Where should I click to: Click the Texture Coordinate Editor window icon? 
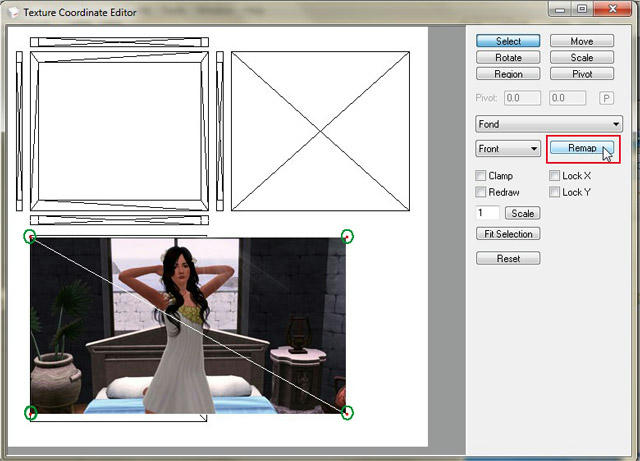(13, 12)
